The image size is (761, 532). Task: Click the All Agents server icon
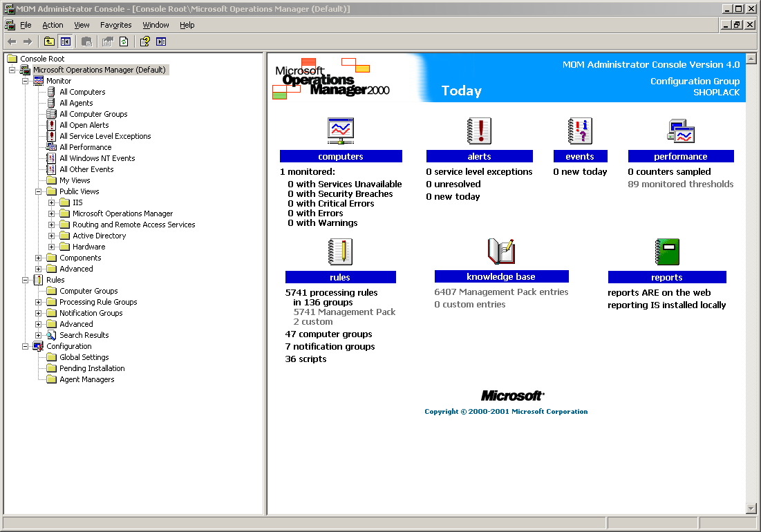tap(51, 103)
